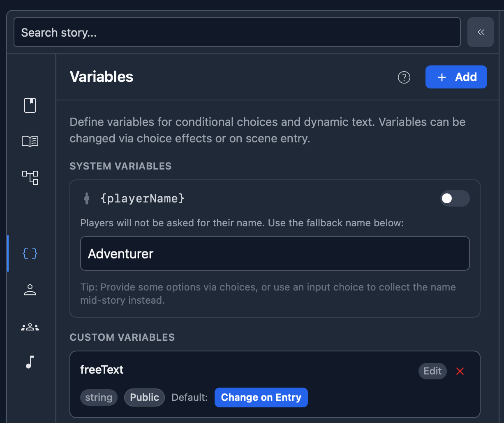Open the bookmark page icon in sidebar
The image size is (504, 423).
point(30,105)
